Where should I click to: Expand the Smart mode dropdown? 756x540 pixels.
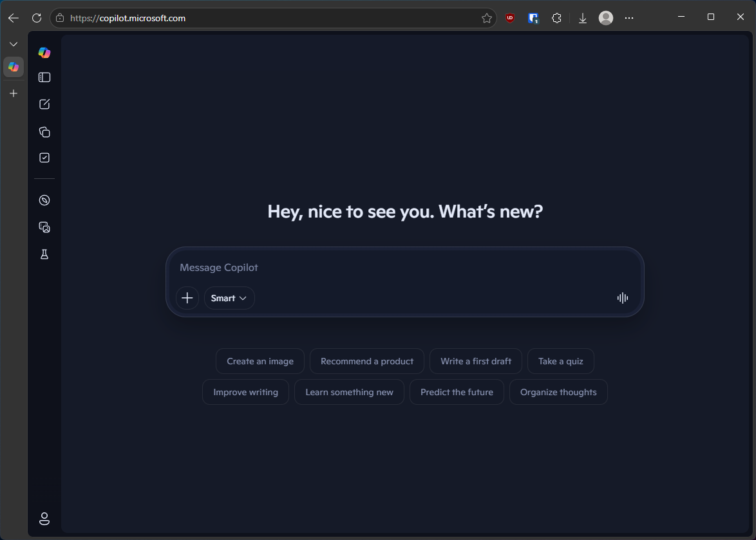[x=229, y=298]
